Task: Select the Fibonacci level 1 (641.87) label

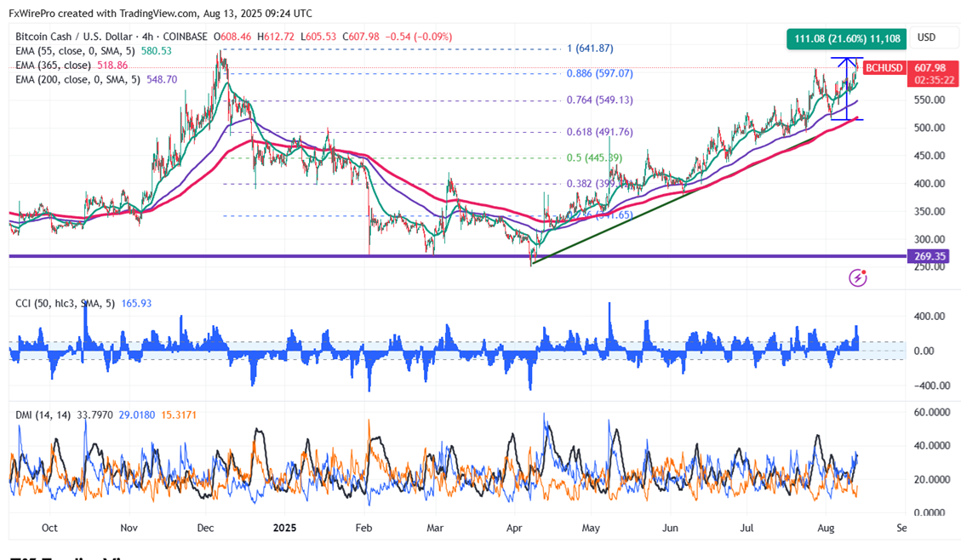Action: [590, 49]
